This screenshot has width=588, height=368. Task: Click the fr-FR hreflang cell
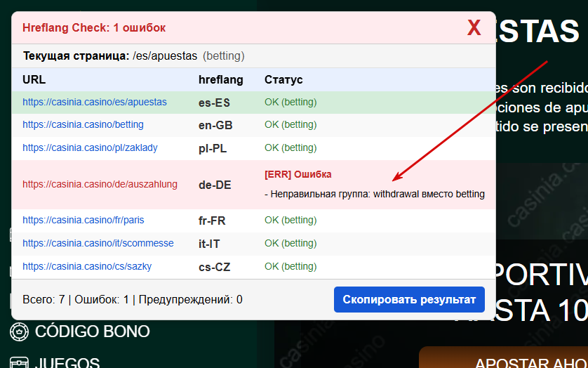click(x=212, y=221)
